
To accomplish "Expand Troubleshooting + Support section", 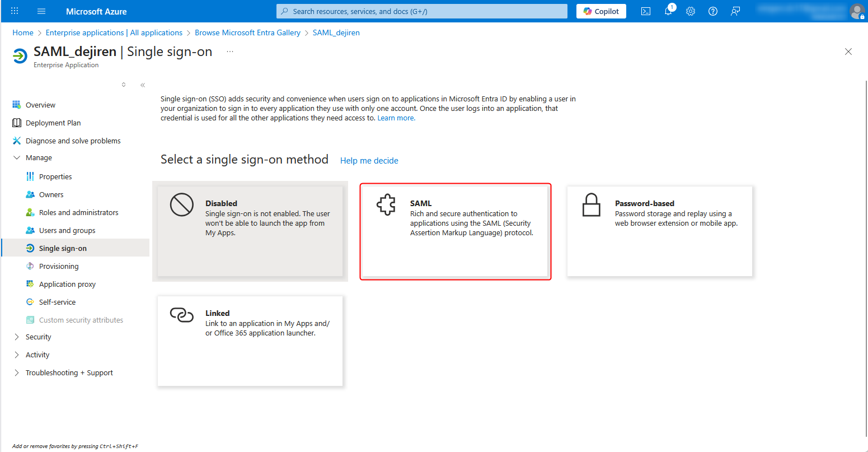I will [17, 373].
